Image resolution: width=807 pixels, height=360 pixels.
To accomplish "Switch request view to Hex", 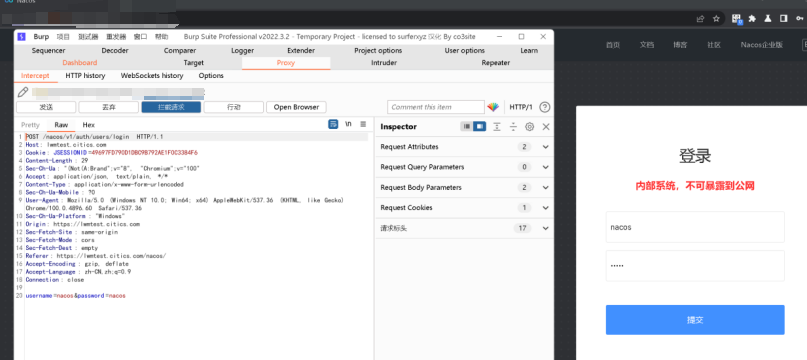I will coord(89,125).
